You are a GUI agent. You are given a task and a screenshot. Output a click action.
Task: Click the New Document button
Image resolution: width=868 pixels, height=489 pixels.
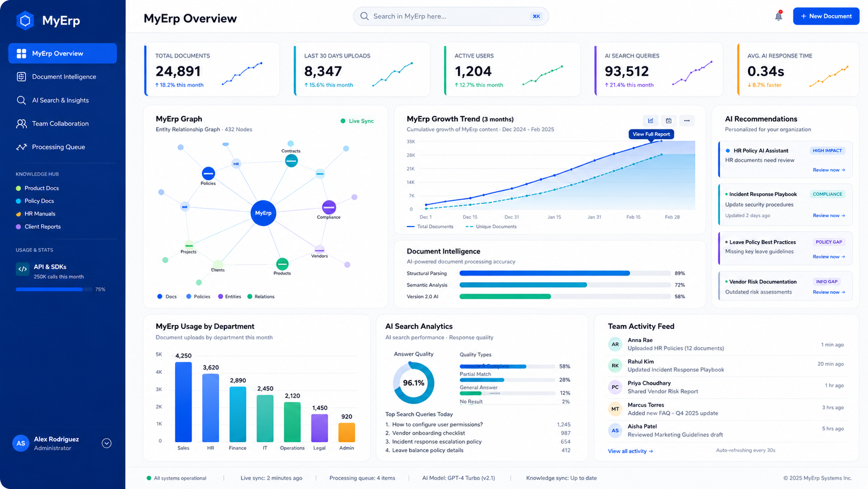point(826,16)
